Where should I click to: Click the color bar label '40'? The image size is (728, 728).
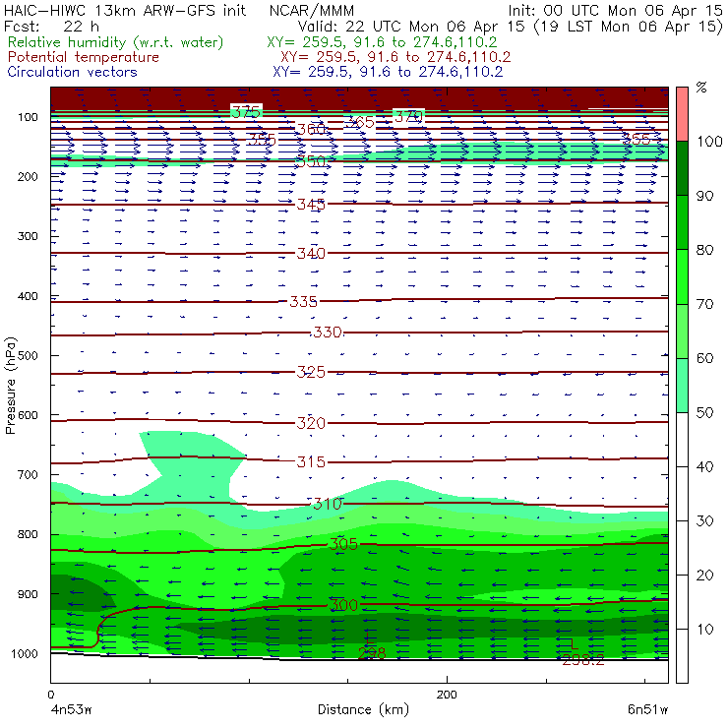tap(704, 466)
